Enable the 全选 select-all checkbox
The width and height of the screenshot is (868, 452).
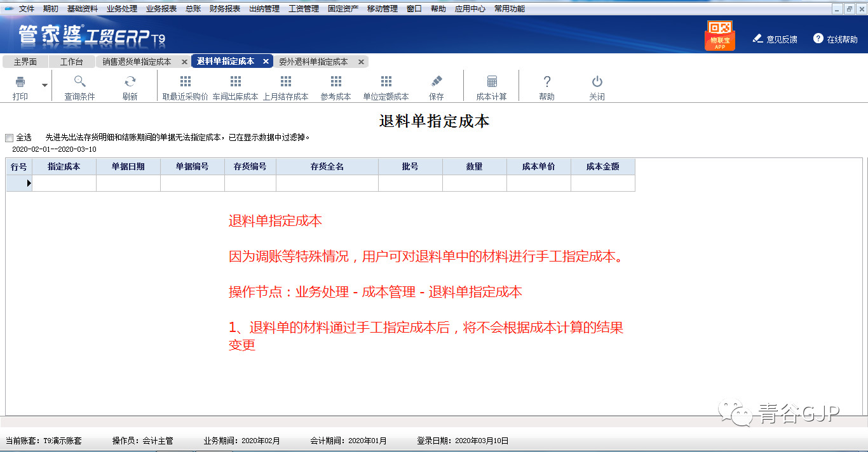(9, 137)
